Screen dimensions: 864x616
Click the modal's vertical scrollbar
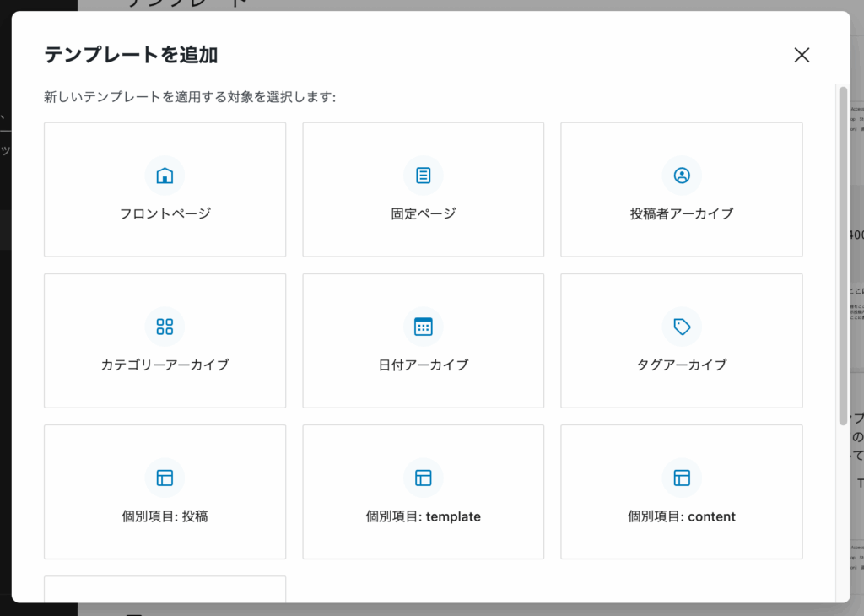(843, 253)
